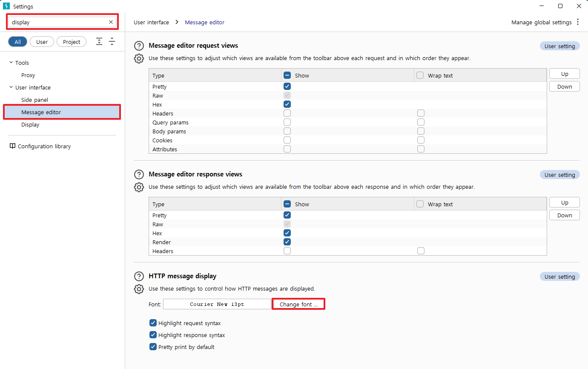Click Down button for response views
The width and height of the screenshot is (588, 369).
[565, 215]
